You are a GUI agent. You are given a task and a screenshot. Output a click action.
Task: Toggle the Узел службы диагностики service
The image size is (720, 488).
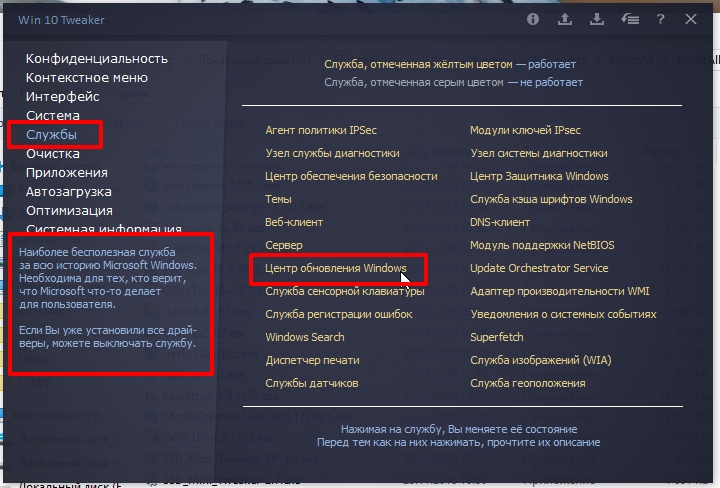tap(332, 153)
